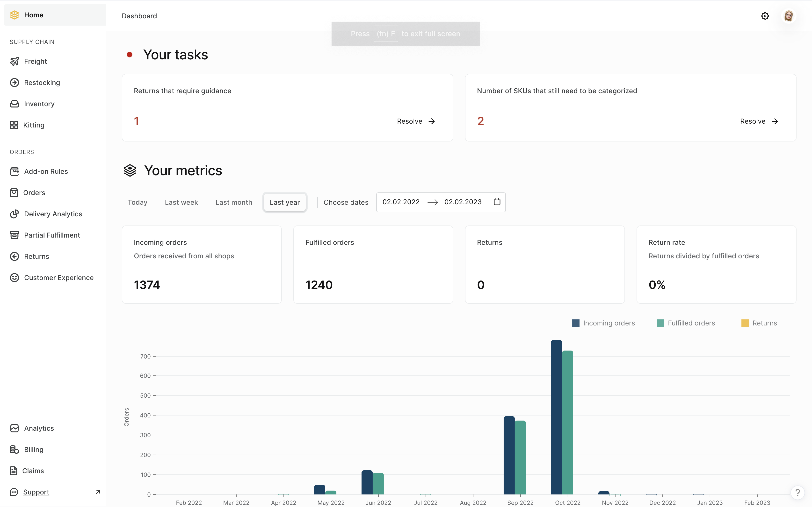Viewport: 812px width, 507px height.
Task: Click the help question mark bubble
Action: click(797, 492)
